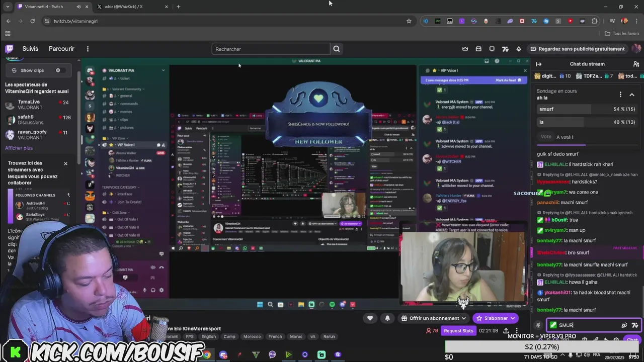The width and height of the screenshot is (644, 362).
Task: Open safah9 recommended channel
Action: click(x=37, y=120)
